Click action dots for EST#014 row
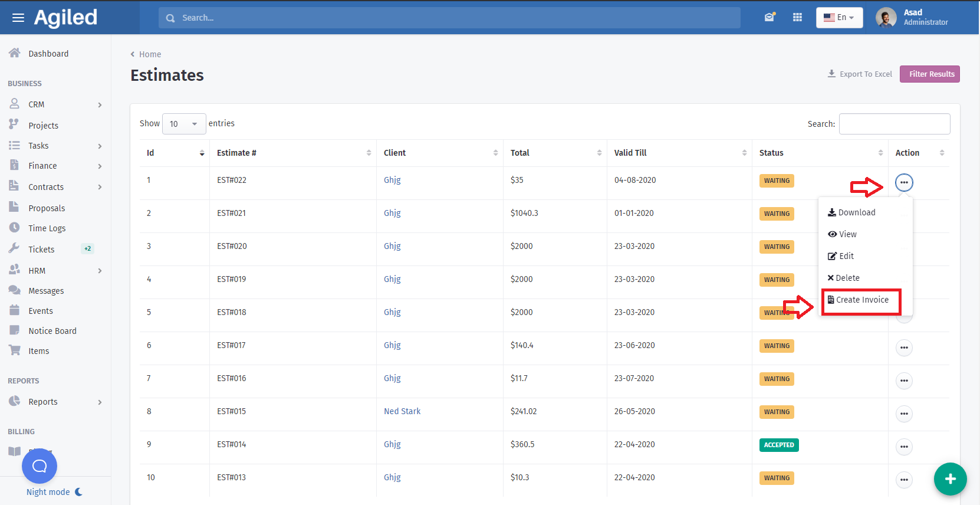This screenshot has height=505, width=980. pos(904,447)
